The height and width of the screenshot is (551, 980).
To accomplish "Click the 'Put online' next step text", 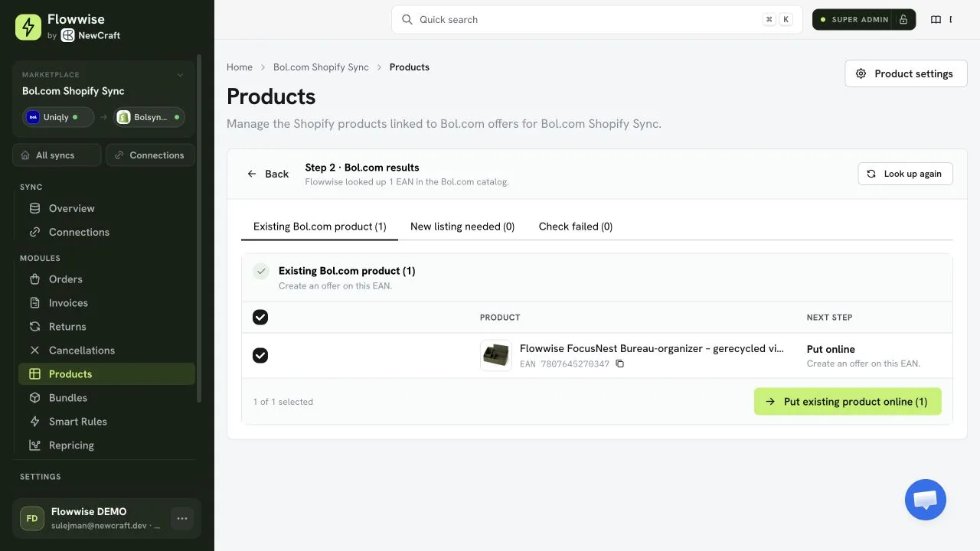I will (831, 349).
